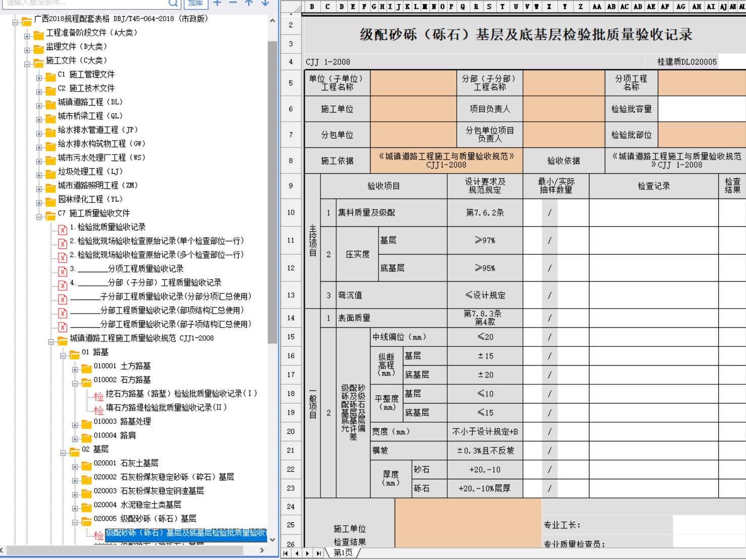
Task: Go to the next sheet with the navigation arrow
Action: tap(308, 553)
